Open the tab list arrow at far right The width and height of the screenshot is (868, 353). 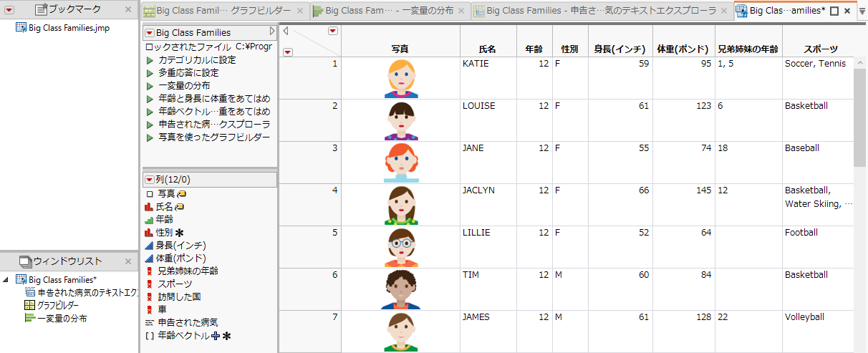pos(862,11)
